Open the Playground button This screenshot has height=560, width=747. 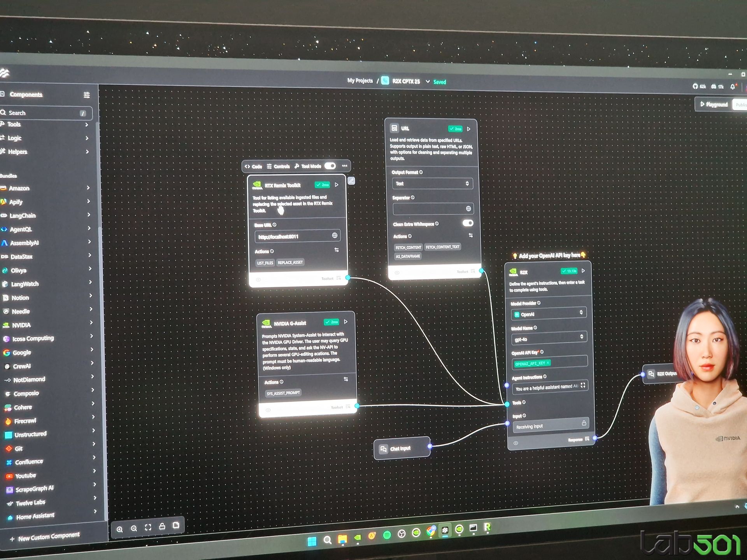tap(714, 104)
